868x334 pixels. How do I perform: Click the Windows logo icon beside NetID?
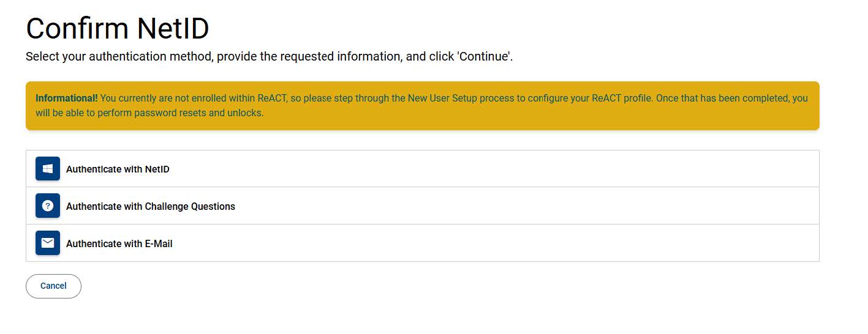(48, 169)
